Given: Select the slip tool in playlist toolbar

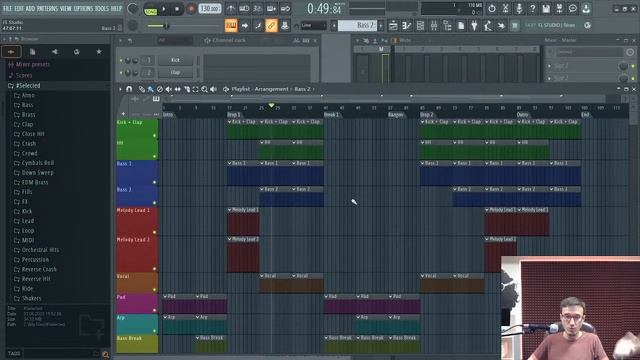Looking at the screenshot, I should (178, 89).
